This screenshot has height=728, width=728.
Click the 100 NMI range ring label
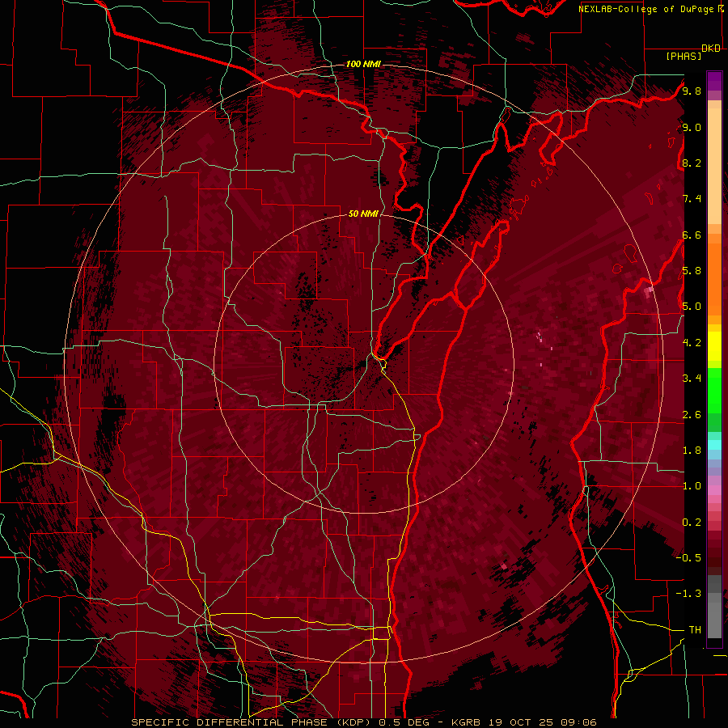pos(363,64)
